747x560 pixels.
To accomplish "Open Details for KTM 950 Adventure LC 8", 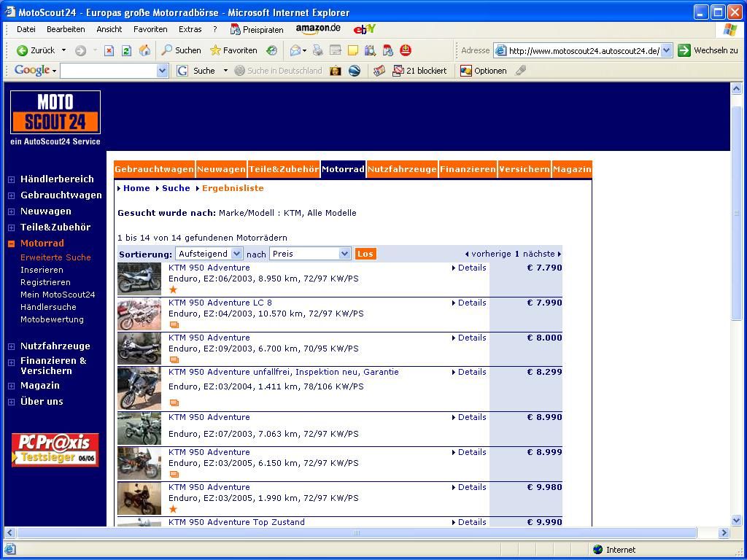I will pos(471,303).
